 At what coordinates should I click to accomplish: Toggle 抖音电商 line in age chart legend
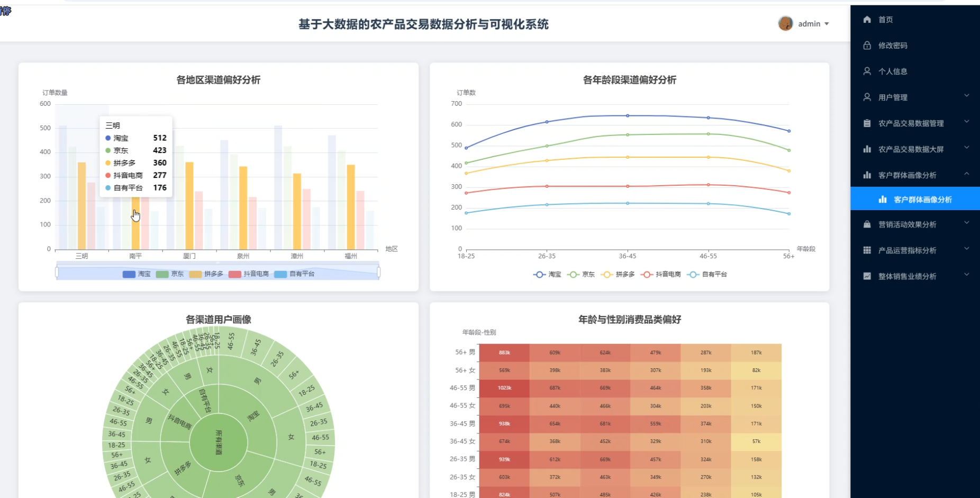[660, 275]
